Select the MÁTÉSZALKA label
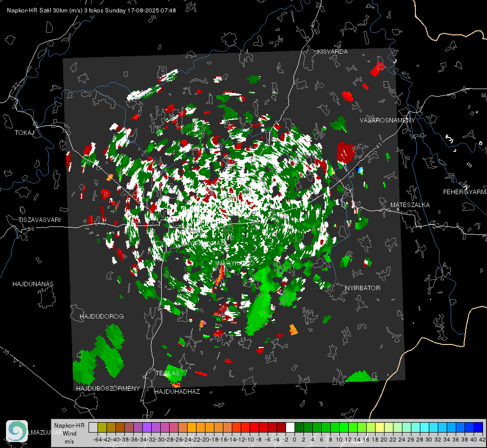 pos(410,205)
